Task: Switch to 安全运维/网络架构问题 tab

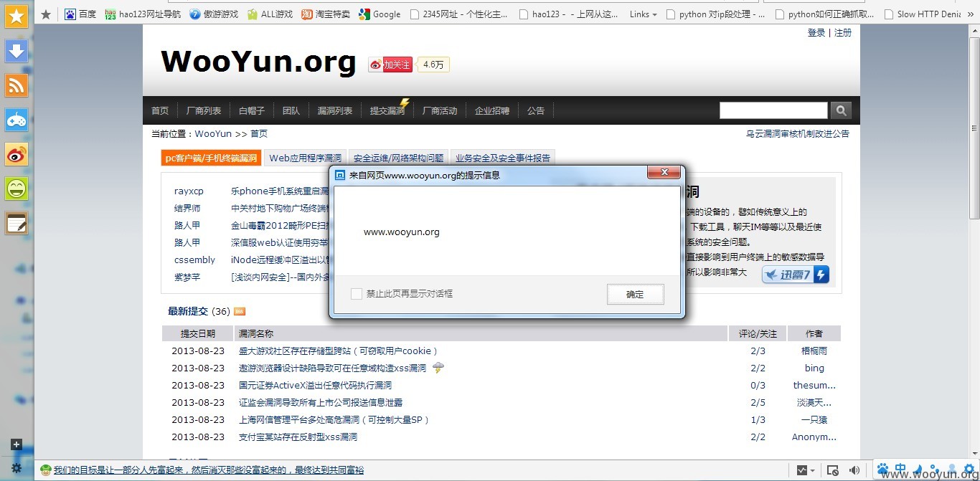Action: 398,158
